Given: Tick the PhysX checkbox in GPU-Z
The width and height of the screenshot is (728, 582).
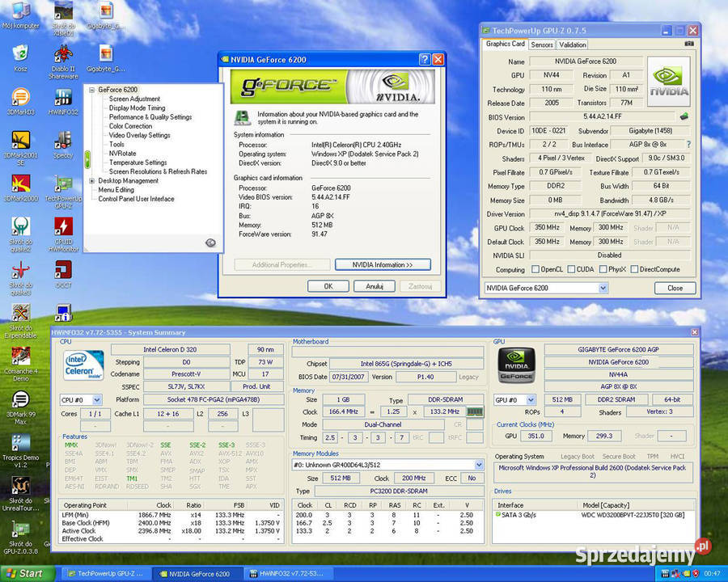Looking at the screenshot, I should click(601, 269).
